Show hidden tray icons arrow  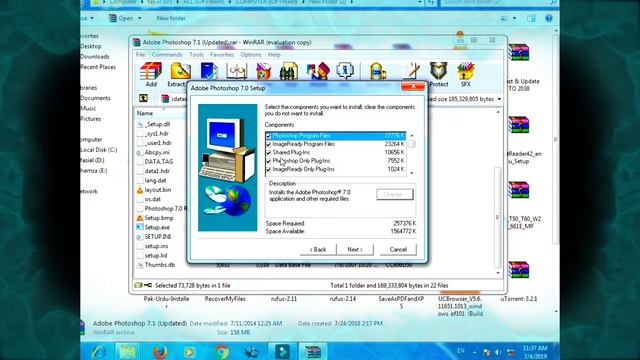[474, 352]
